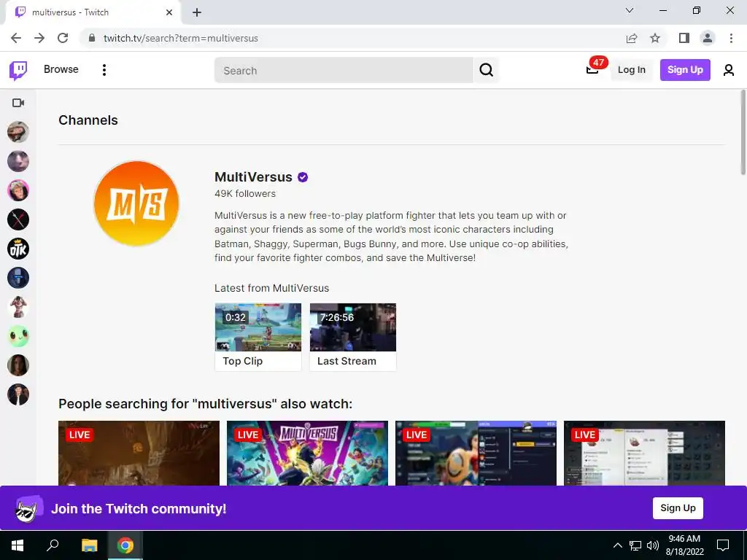The width and height of the screenshot is (747, 560).
Task: Bookmark page with the star icon
Action: (655, 38)
